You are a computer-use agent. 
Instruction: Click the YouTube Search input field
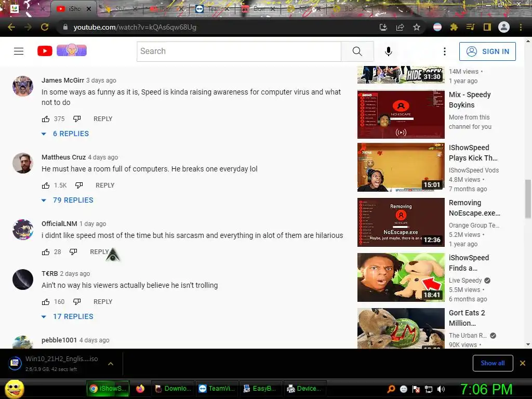239,51
